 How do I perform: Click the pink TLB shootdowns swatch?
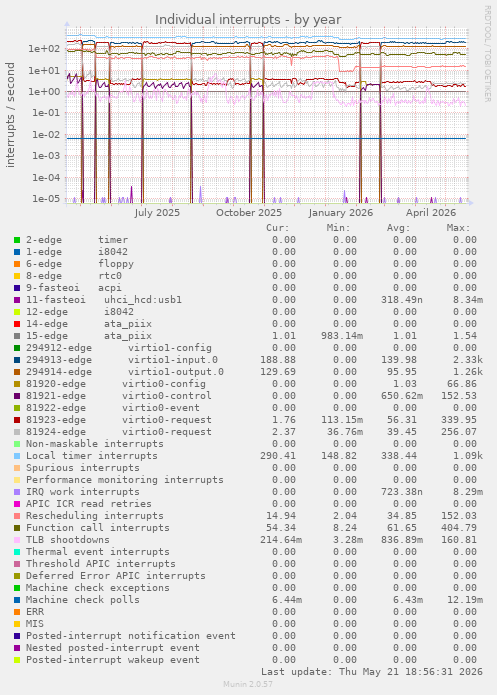coord(17,540)
